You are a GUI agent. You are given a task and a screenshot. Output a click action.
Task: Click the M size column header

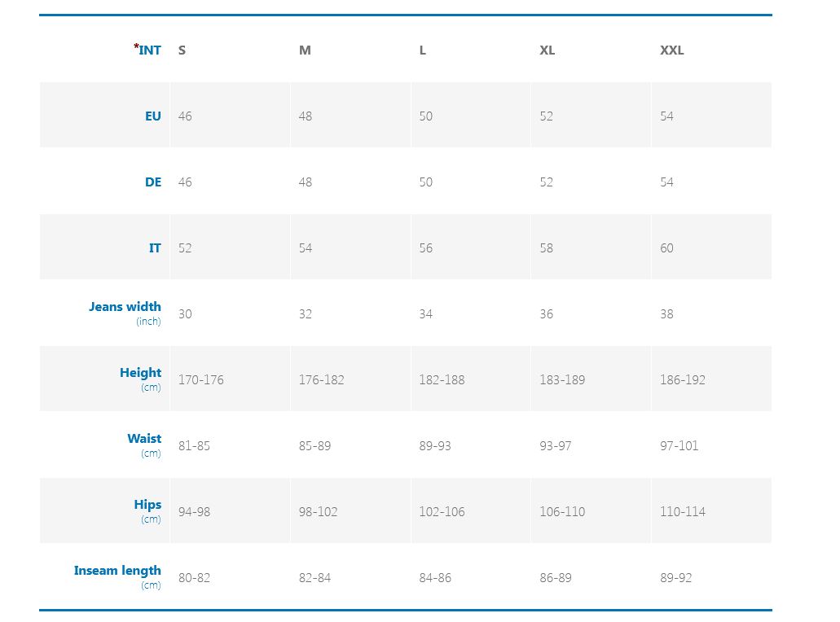305,50
